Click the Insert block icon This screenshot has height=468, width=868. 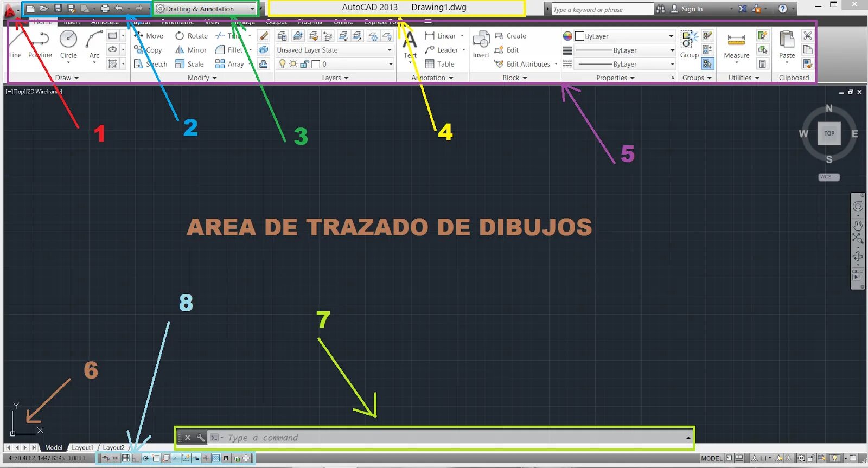[481, 40]
